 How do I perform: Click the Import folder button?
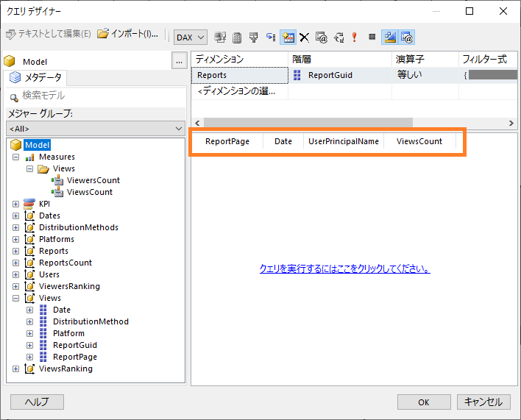[127, 34]
